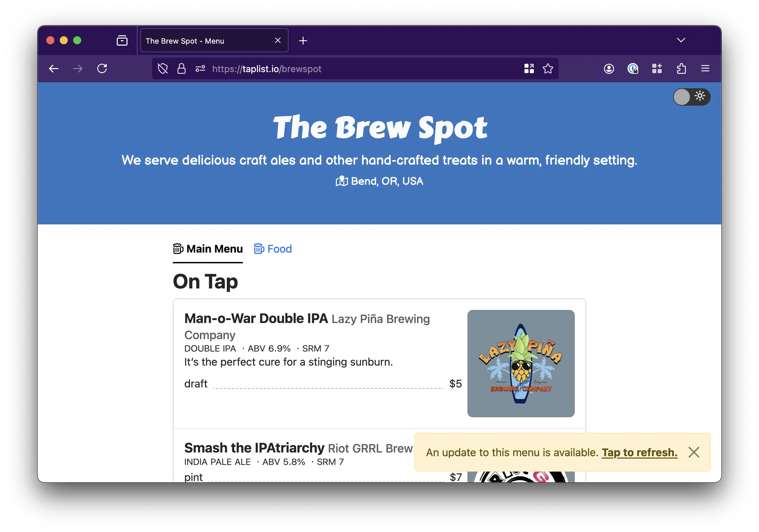Switch to the Food menu tab

tap(273, 249)
